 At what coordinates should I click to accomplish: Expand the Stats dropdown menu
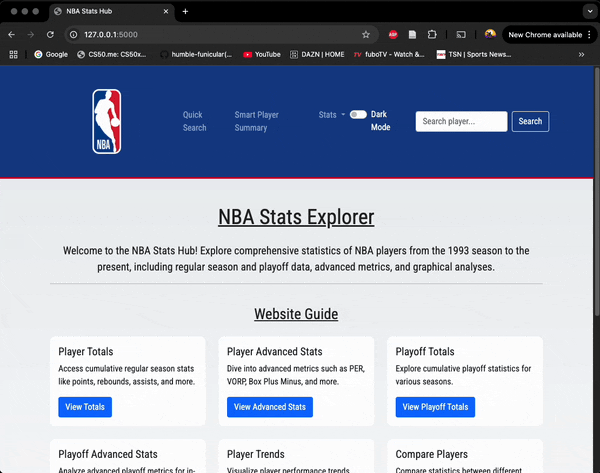332,114
